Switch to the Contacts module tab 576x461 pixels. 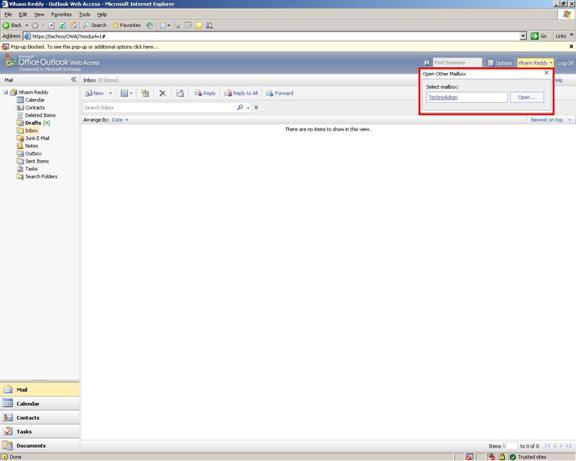(x=40, y=418)
